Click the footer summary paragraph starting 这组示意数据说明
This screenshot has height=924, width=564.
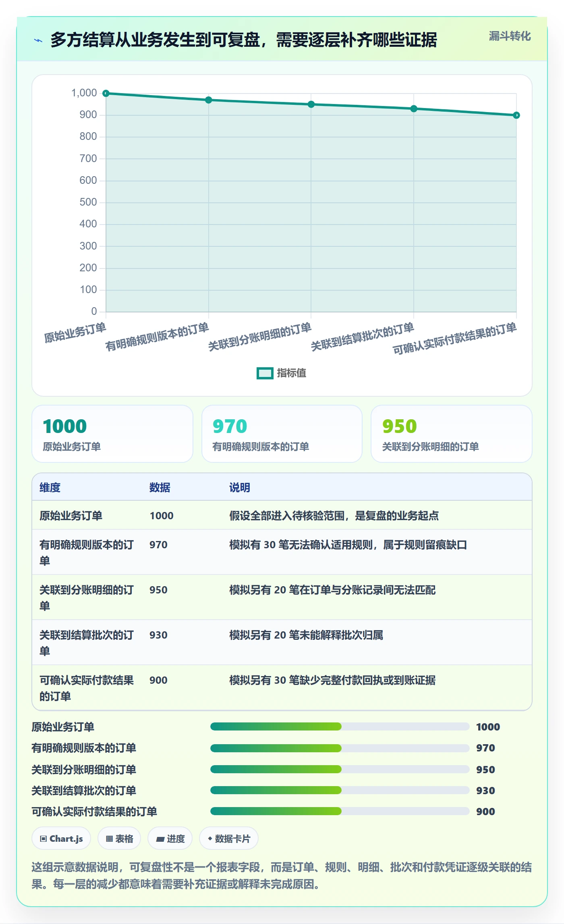(x=282, y=876)
